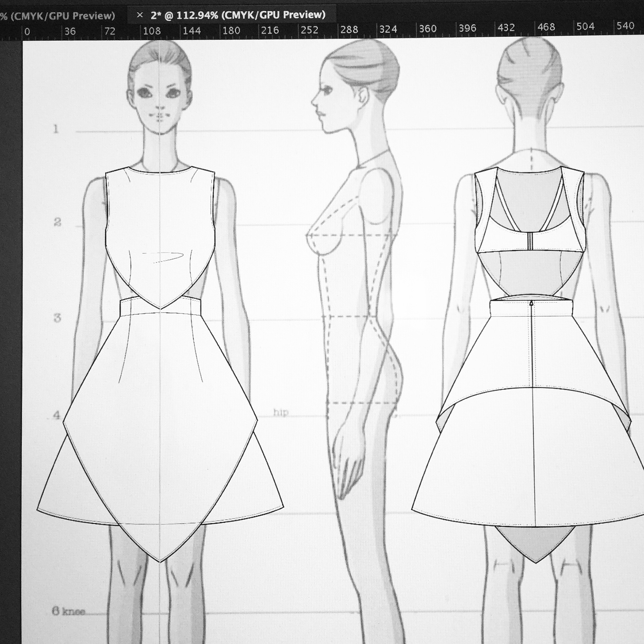The height and width of the screenshot is (644, 644).
Task: Close the "2* @ 112.94%" document tab
Action: tap(140, 15)
